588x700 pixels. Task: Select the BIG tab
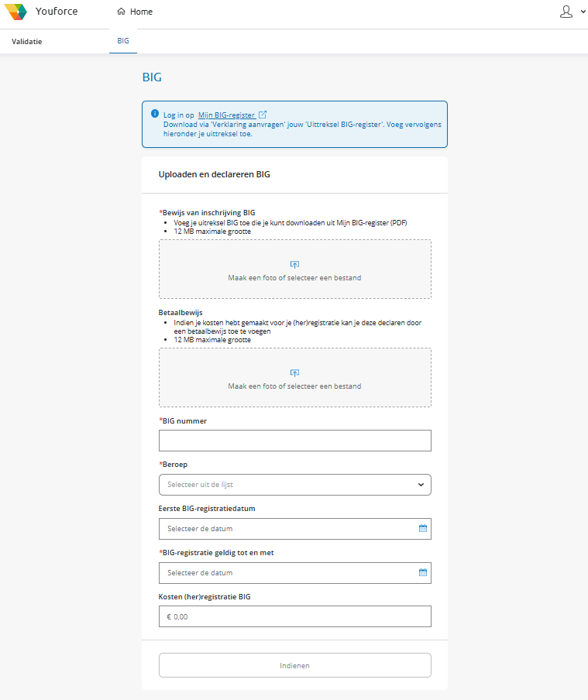(x=123, y=42)
